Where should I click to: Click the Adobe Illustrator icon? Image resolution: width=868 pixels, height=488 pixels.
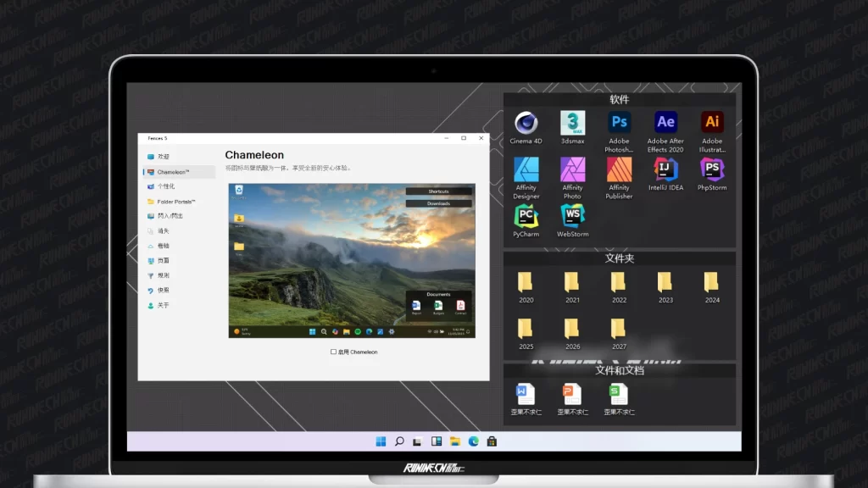(712, 124)
